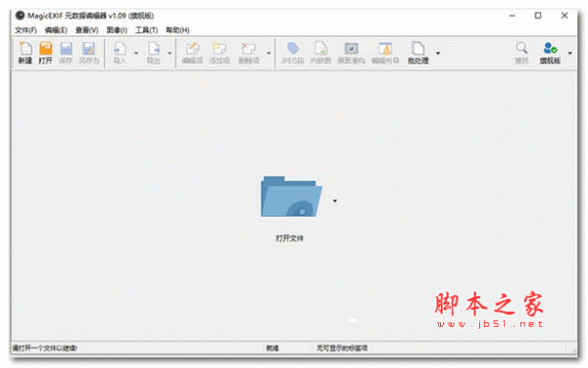This screenshot has width=588, height=368.
Task: Click the 打开文件 label under folder
Action: click(x=289, y=238)
